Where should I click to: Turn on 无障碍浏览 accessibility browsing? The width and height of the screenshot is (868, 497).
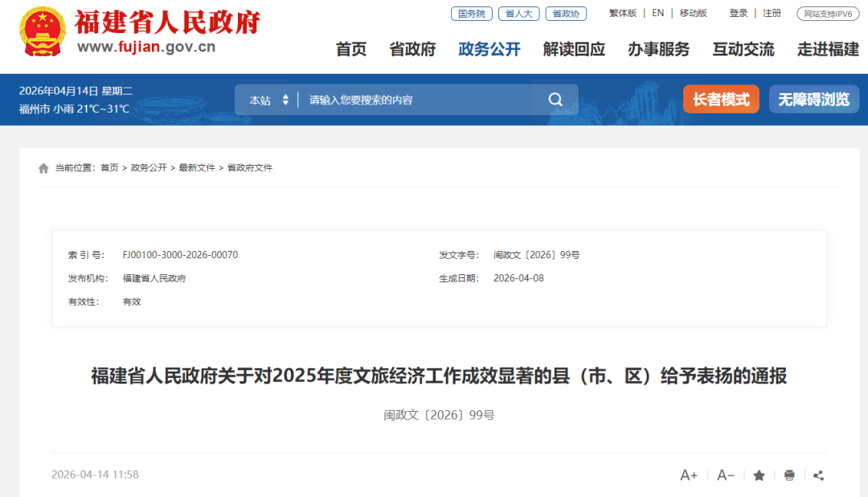click(813, 100)
